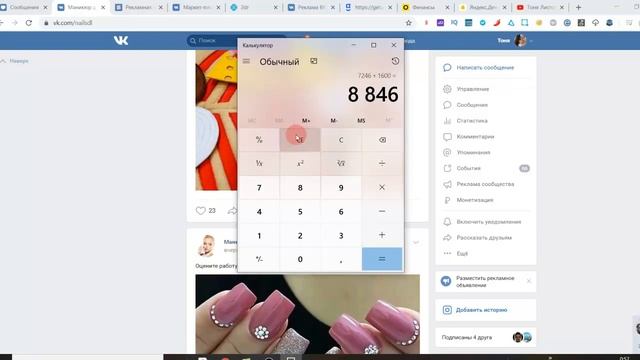
Task: Click the VK logo in header
Action: [121, 40]
